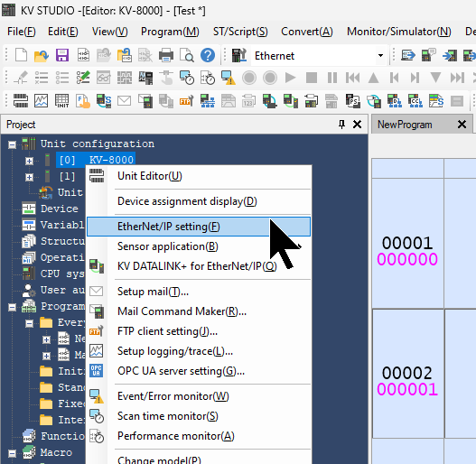Screen dimensions: 476x464
Task: Open a project with the folder icon
Action: 42,56
